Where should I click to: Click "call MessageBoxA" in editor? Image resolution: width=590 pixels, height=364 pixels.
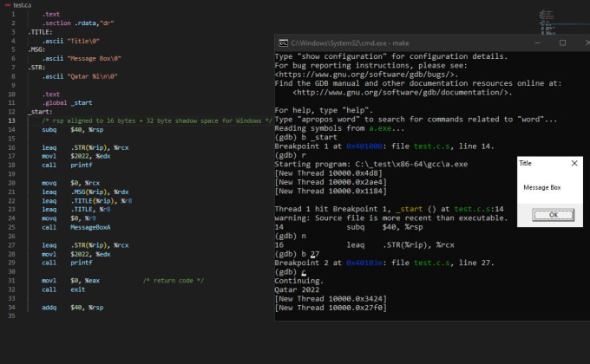[x=76, y=227]
